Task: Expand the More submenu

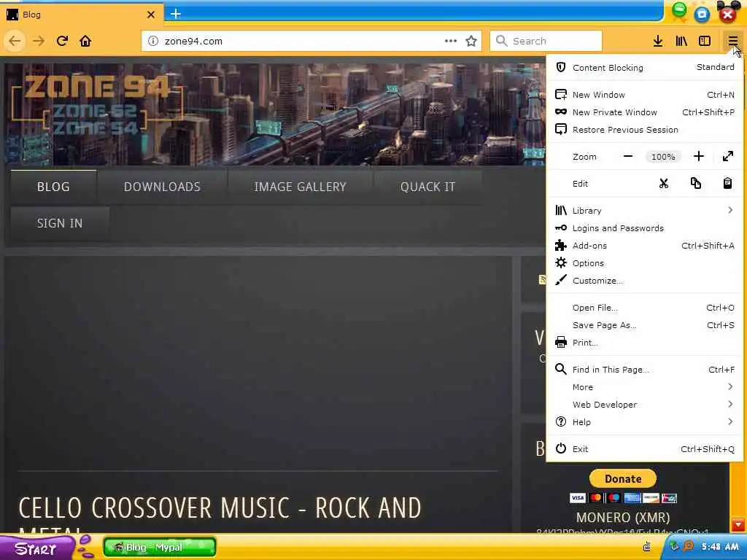Action: point(645,387)
